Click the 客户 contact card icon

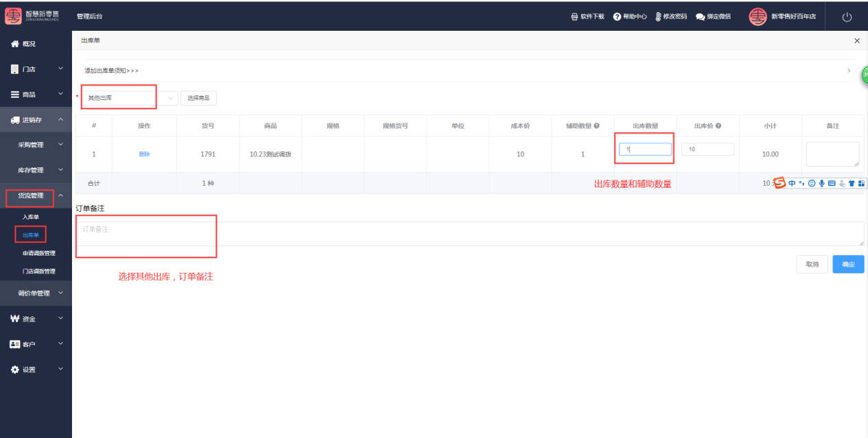[14, 344]
